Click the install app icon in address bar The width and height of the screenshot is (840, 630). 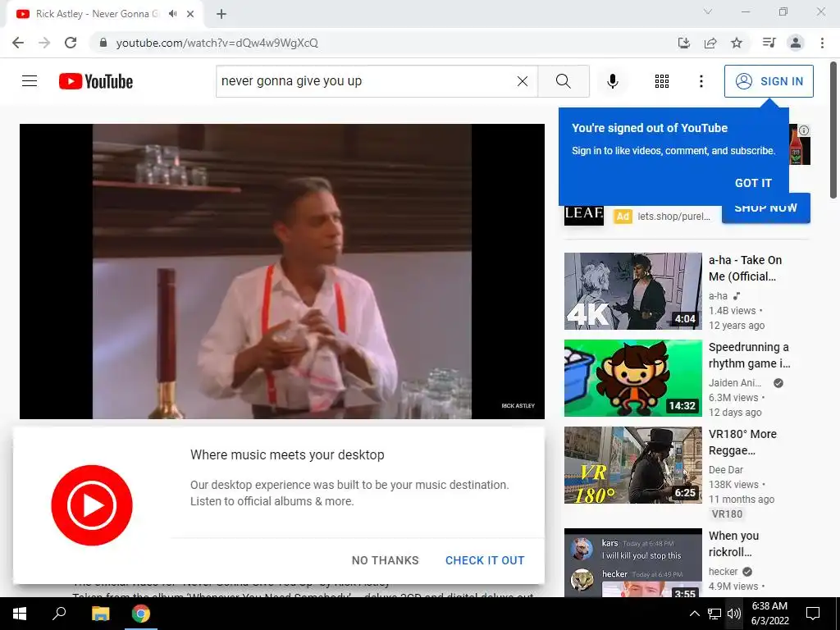683,43
